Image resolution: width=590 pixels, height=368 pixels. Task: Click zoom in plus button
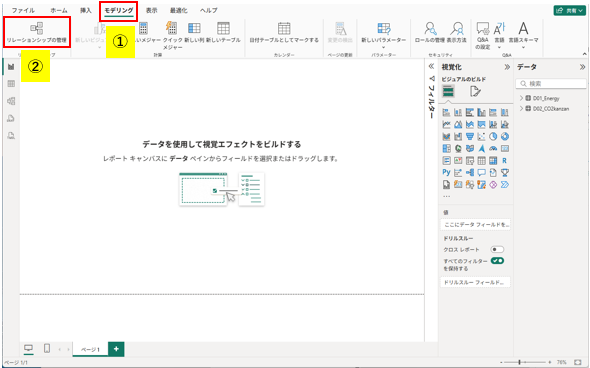(550, 362)
